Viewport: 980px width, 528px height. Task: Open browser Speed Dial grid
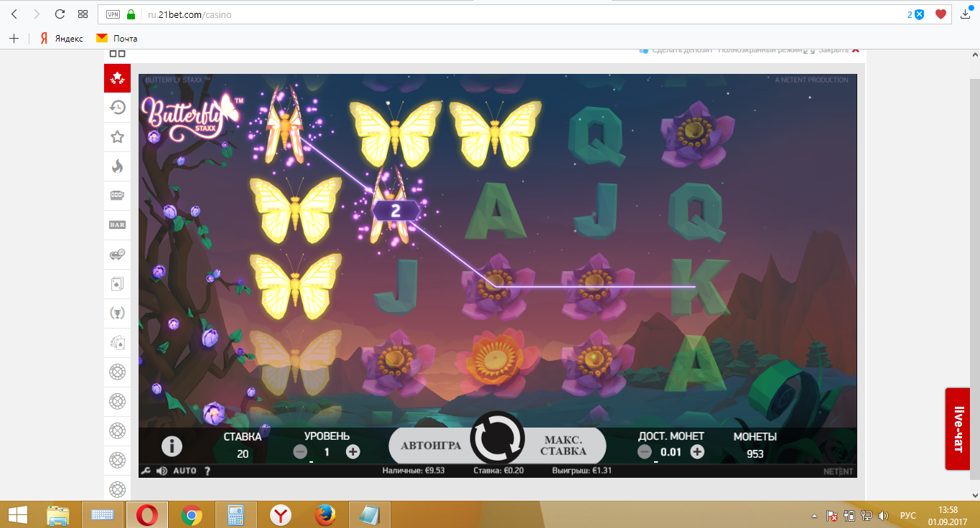coord(83,14)
